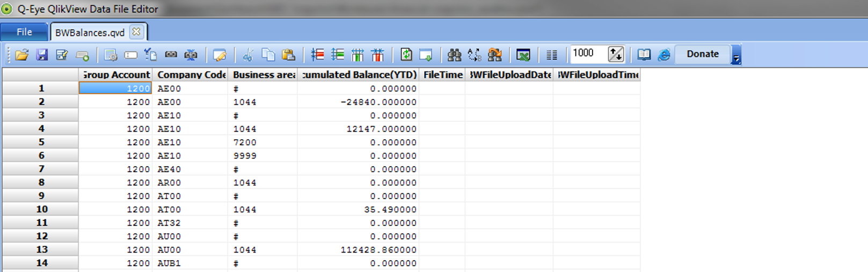Click the AT32 company code cell

[190, 223]
